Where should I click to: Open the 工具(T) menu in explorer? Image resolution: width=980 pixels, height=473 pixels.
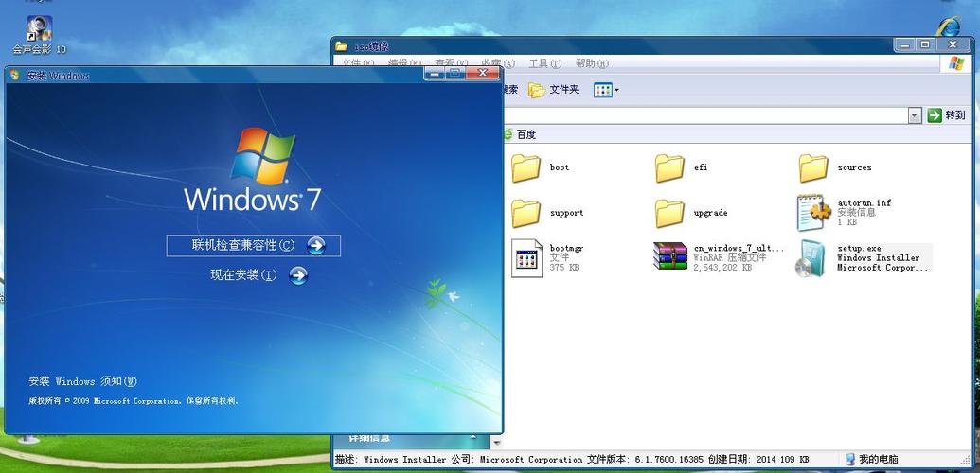pyautogui.click(x=545, y=63)
